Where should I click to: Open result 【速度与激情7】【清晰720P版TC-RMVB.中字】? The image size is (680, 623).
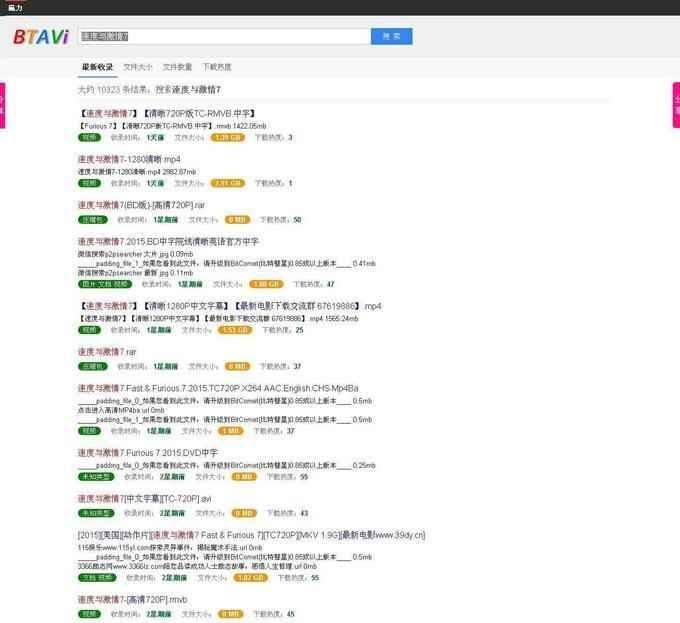coord(167,114)
